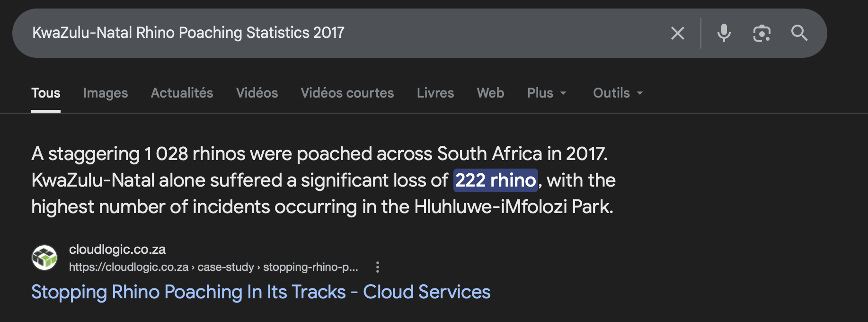Submit search with the magnifying glass icon

[799, 33]
